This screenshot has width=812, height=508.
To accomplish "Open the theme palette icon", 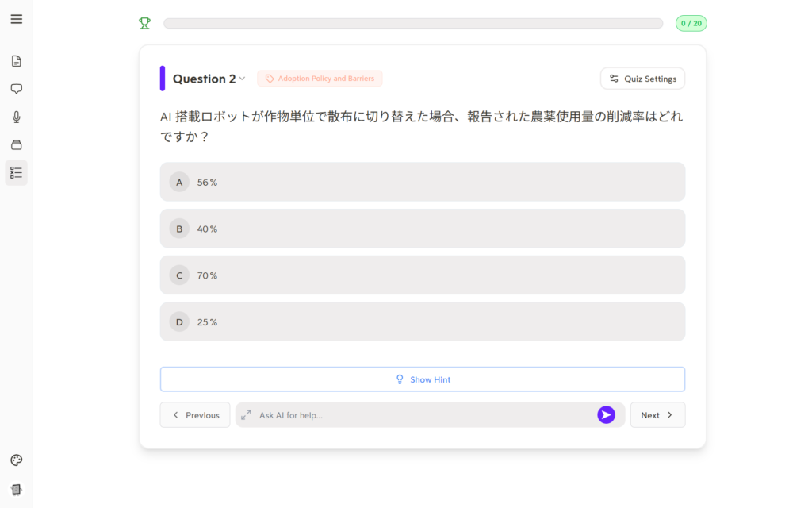I will pos(16,460).
